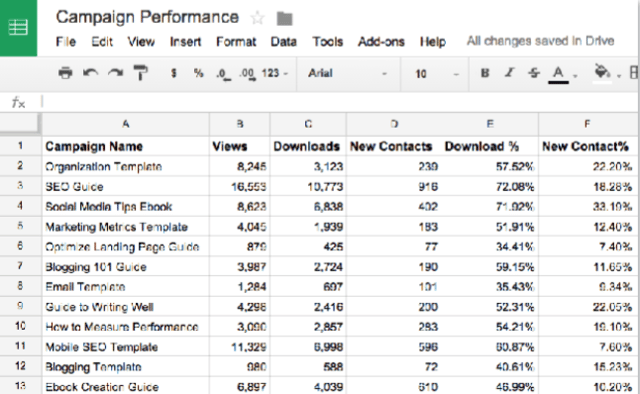
Task: Click the select-all corner cell
Action: [x=20, y=124]
